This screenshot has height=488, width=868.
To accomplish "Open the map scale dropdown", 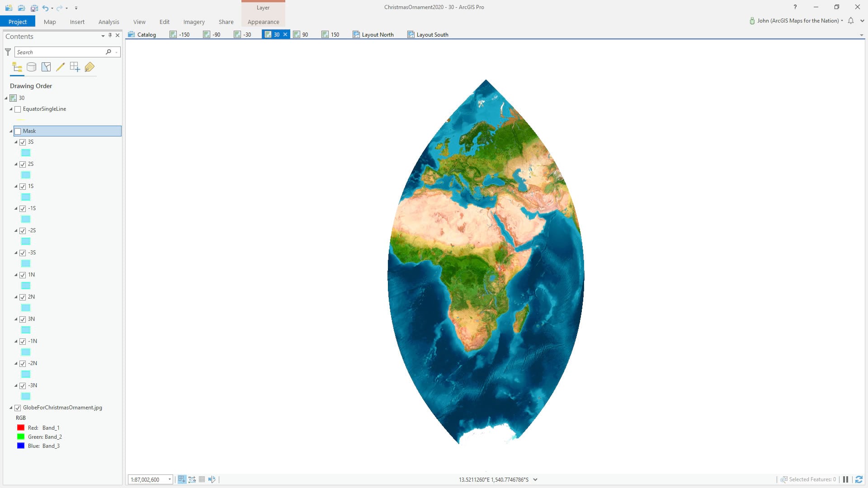I will tap(170, 479).
